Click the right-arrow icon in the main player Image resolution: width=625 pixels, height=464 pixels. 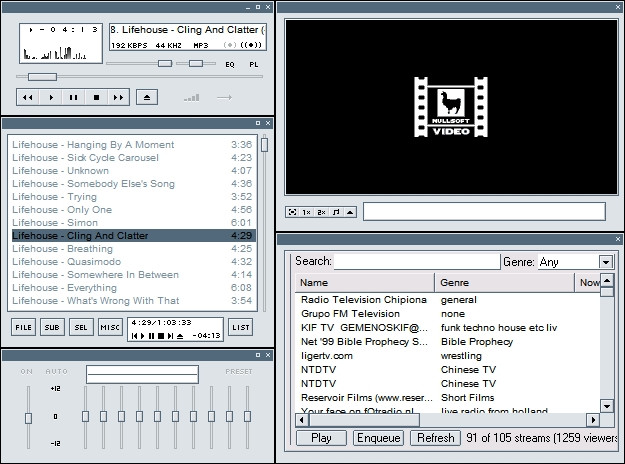pyautogui.click(x=224, y=97)
